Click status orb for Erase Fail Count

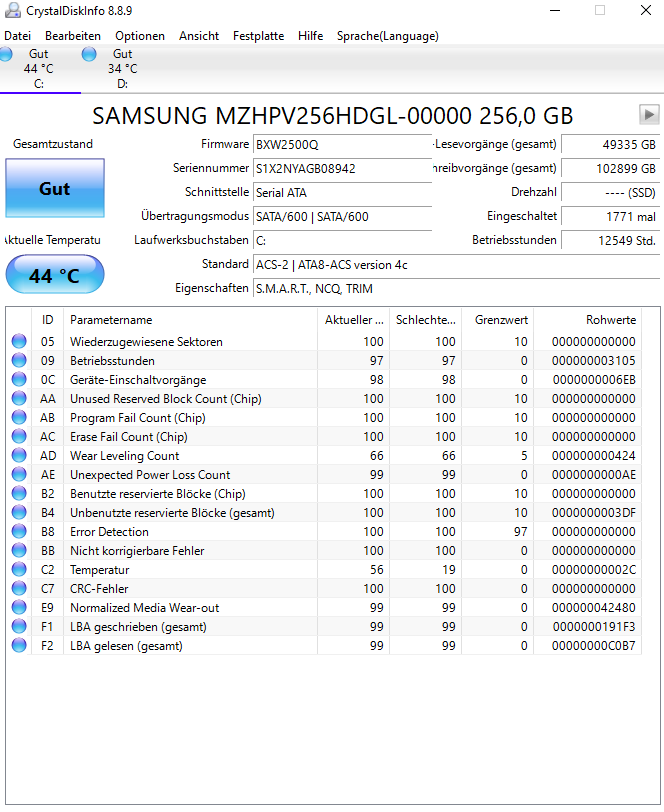(19, 437)
